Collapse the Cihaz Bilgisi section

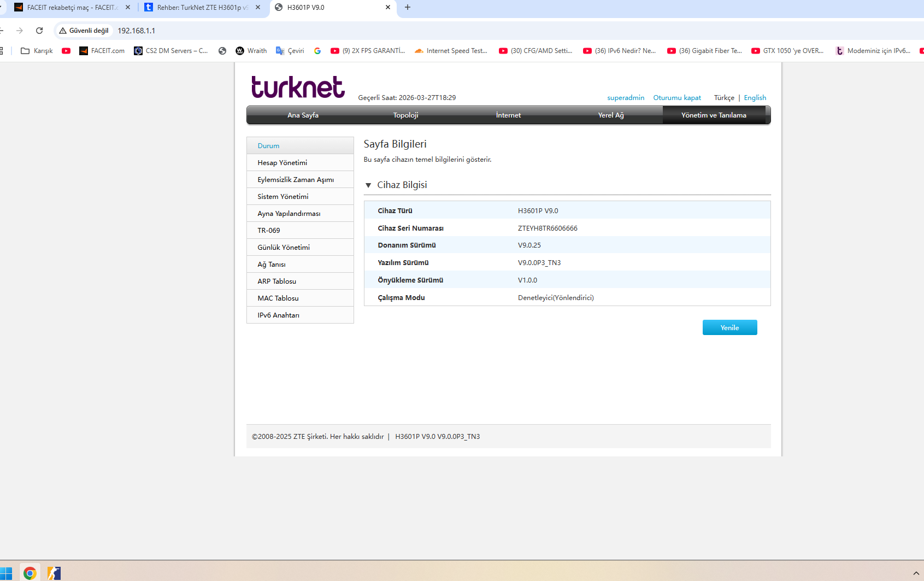[x=368, y=185]
